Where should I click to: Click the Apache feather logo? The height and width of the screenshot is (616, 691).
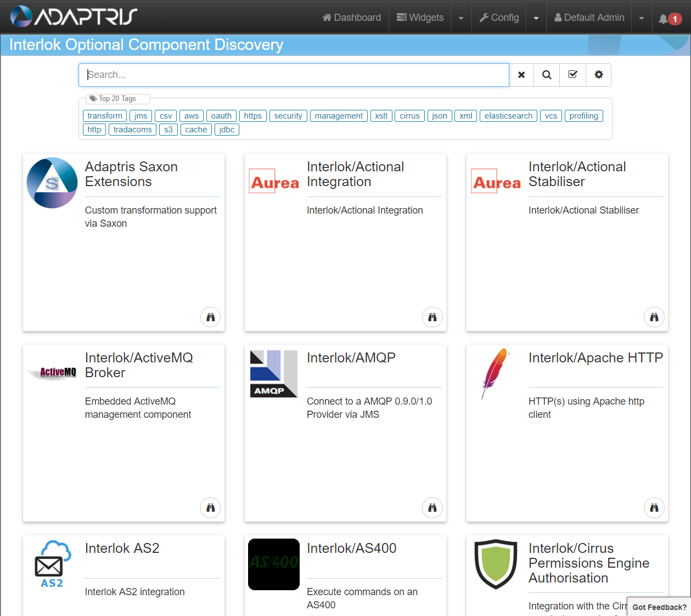click(496, 373)
